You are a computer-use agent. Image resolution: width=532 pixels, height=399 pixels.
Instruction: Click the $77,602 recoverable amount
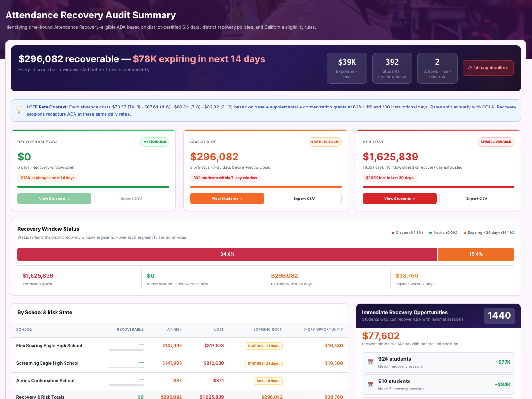(381, 336)
